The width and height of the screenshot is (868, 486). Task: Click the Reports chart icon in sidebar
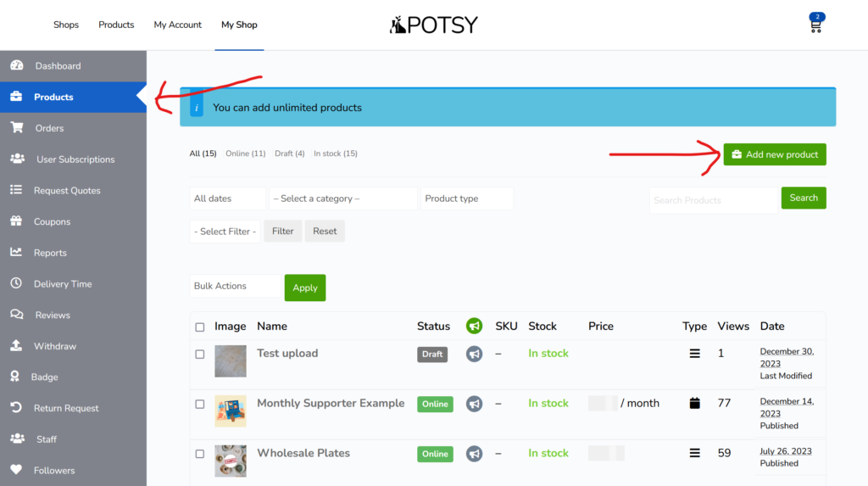pos(16,253)
